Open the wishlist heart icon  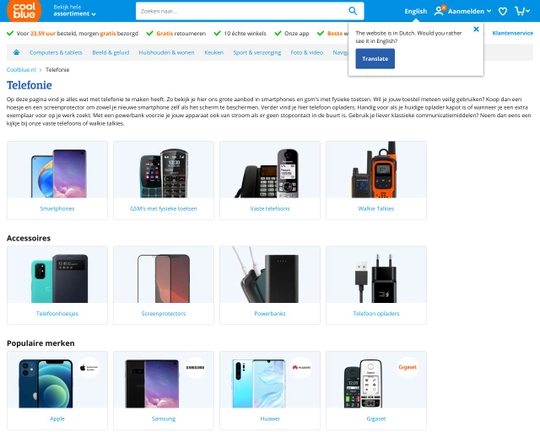[x=502, y=11]
